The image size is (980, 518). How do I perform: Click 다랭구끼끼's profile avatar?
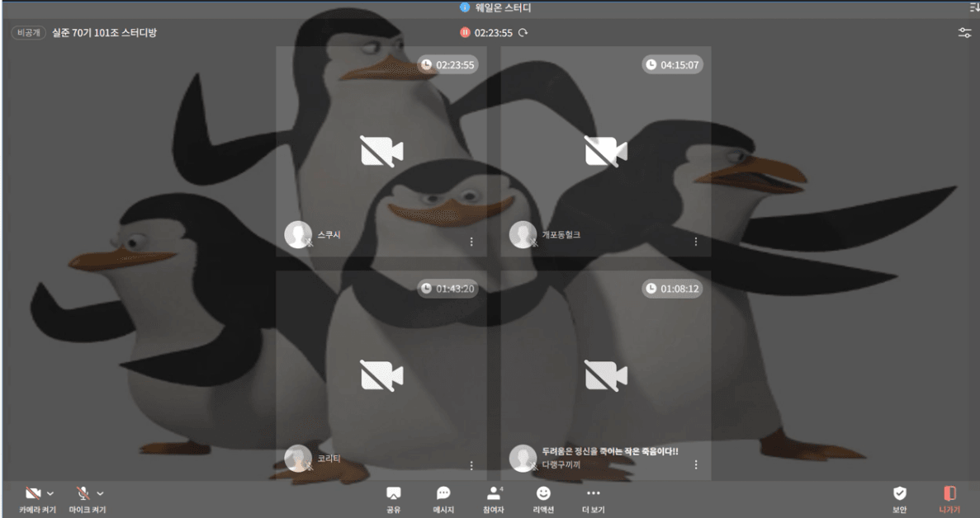pos(523,459)
